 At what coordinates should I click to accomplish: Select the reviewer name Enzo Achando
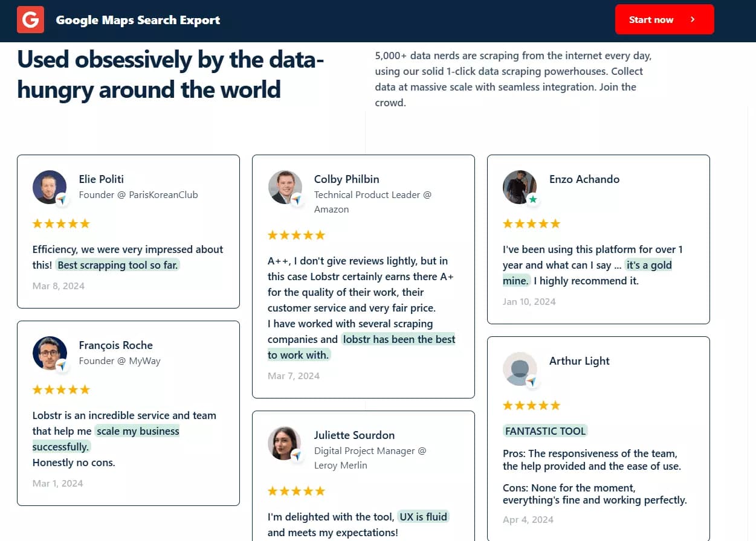(x=584, y=179)
